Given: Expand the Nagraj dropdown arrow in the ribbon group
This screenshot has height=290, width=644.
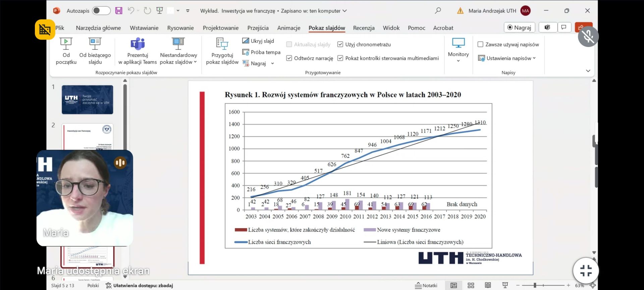Looking at the screenshot, I should [272, 63].
